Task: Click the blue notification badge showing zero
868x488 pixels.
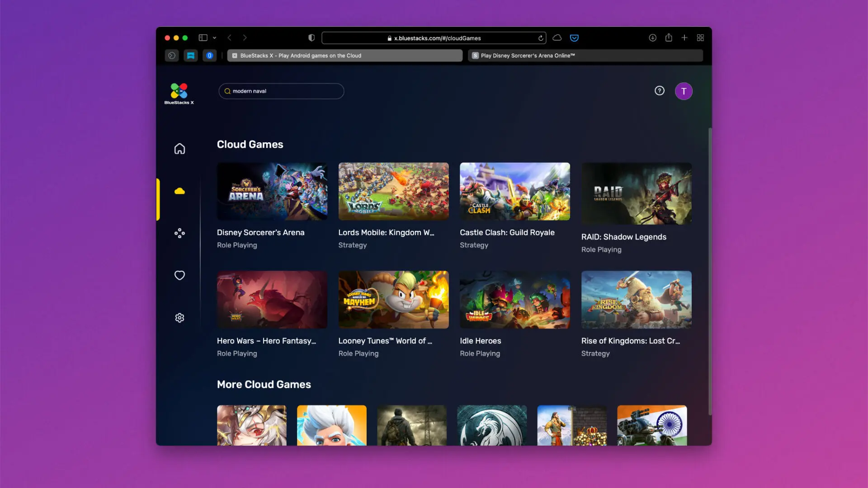Action: coord(210,55)
